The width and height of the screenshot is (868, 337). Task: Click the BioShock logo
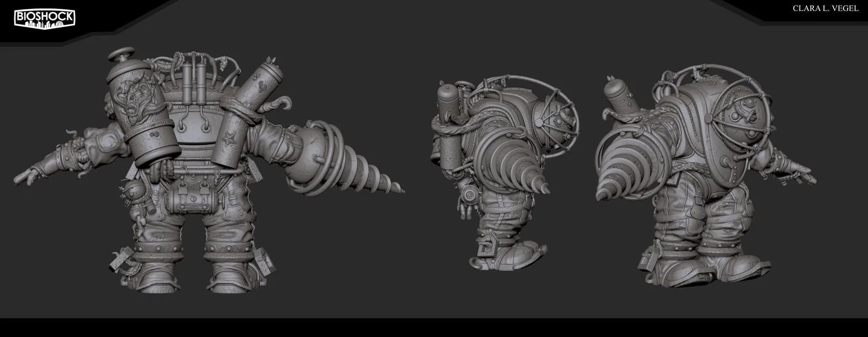[44, 19]
